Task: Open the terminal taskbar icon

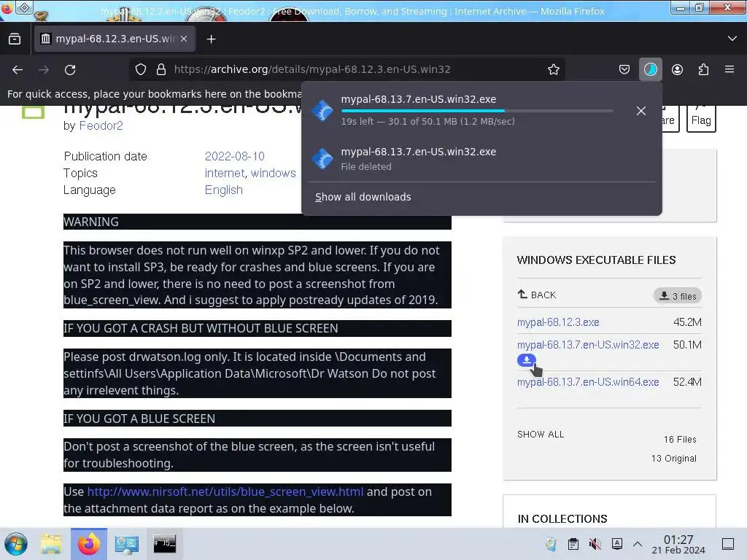Action: (164, 544)
